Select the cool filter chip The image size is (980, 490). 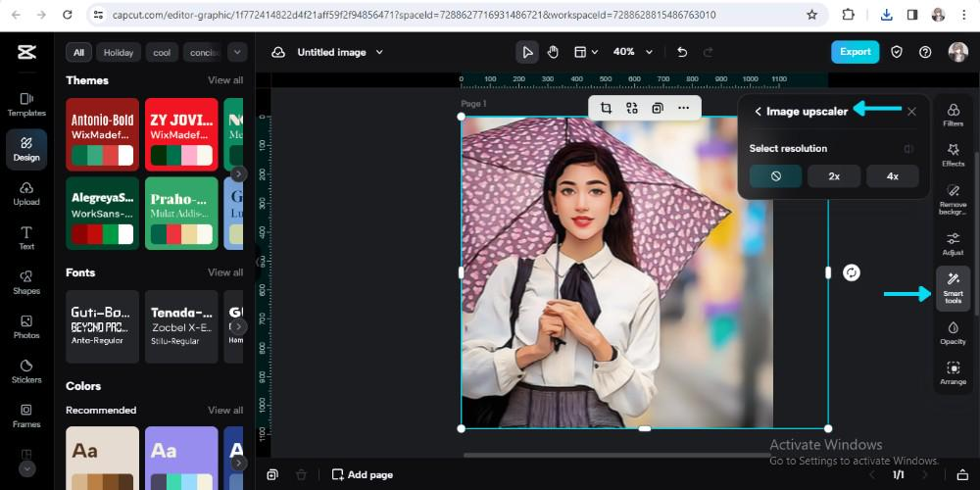(x=162, y=53)
